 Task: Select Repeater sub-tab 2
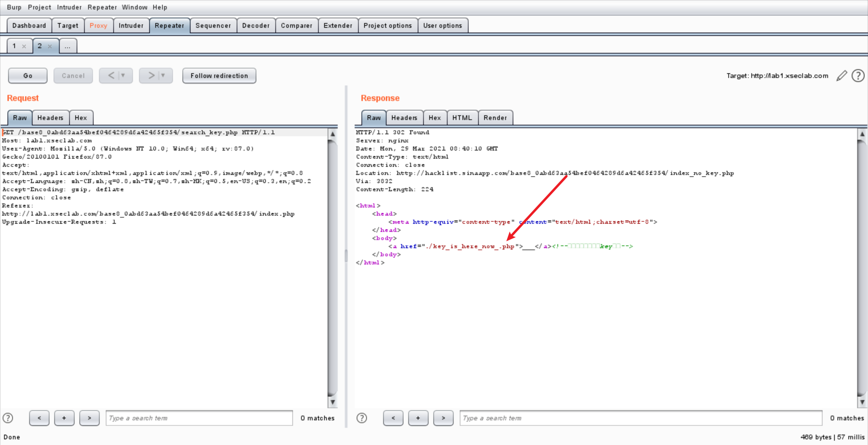click(40, 46)
